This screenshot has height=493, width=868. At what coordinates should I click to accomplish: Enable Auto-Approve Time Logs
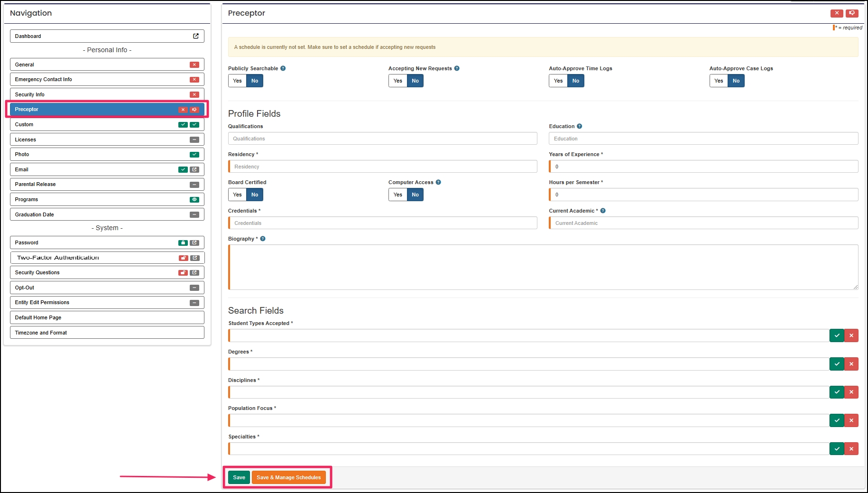click(x=557, y=81)
